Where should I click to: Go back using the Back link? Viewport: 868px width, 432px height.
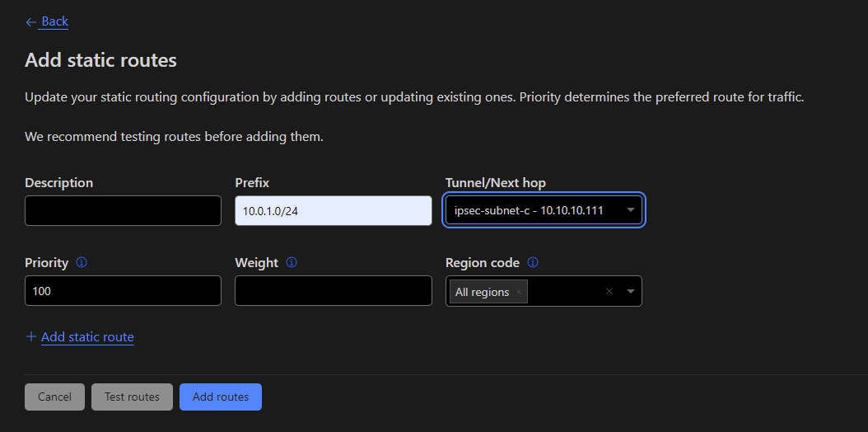54,21
